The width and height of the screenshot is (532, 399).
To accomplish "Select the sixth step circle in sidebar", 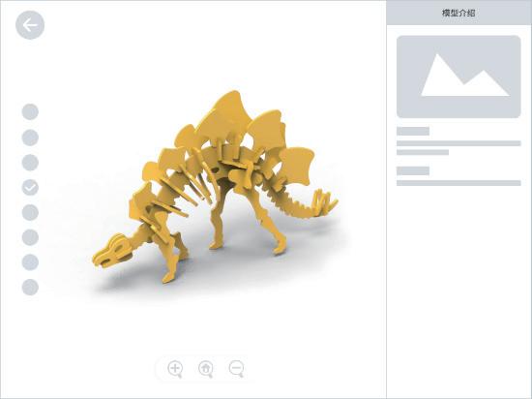I will tap(30, 237).
